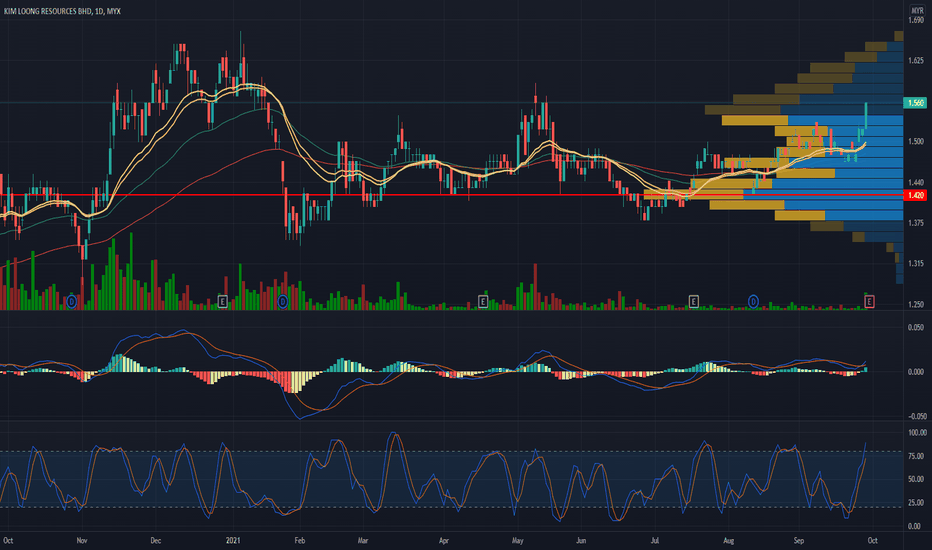This screenshot has width=932, height=550.
Task: Select the green 1.560 current price label
Action: [x=915, y=103]
